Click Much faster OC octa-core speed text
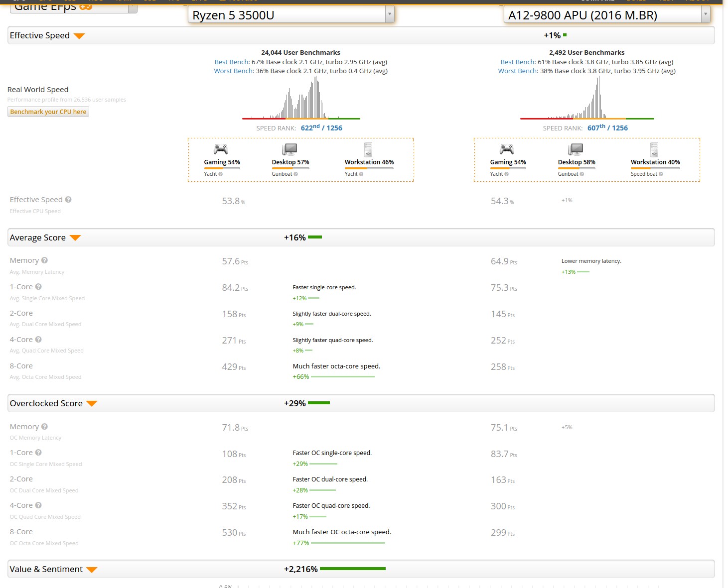The image size is (728, 588). [342, 532]
